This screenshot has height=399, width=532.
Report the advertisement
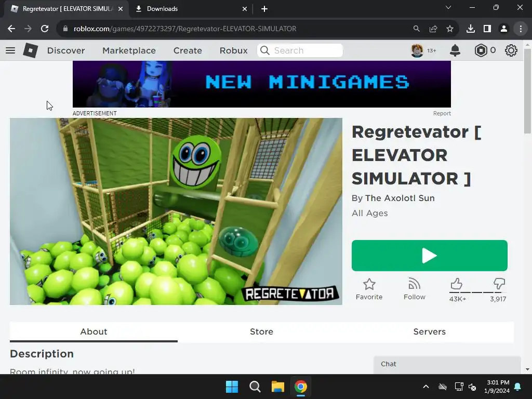pyautogui.click(x=442, y=113)
